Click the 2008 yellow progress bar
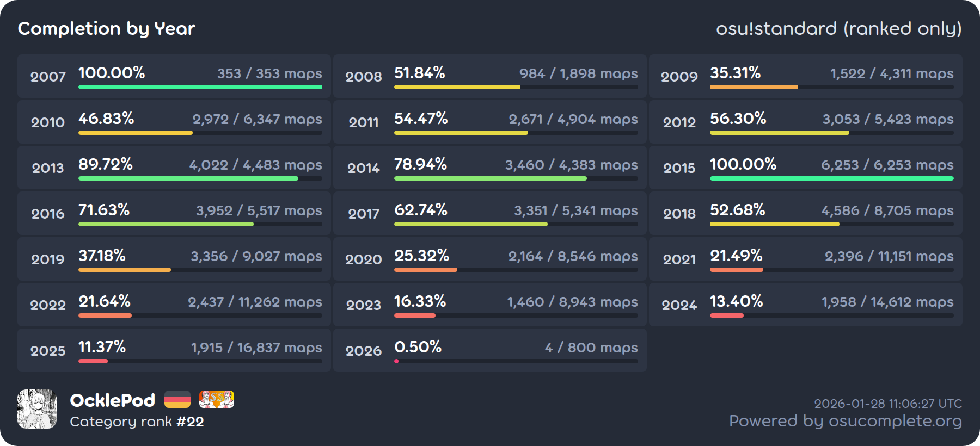 (457, 87)
